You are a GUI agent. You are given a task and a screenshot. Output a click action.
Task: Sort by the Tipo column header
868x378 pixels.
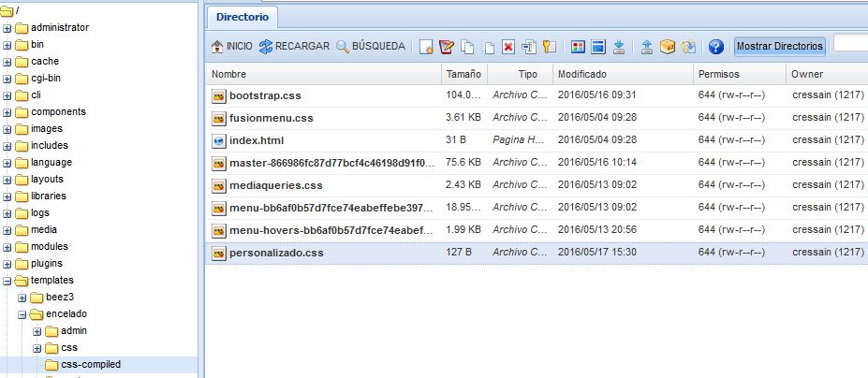point(520,74)
